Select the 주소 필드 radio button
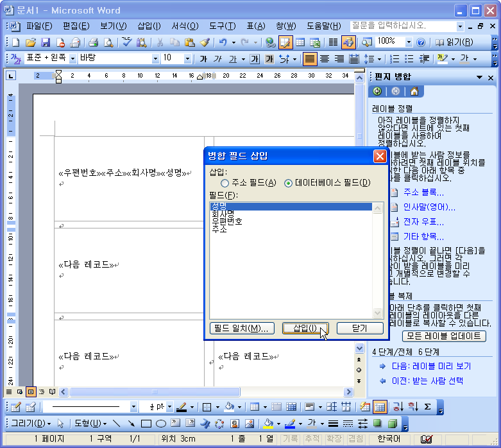The width and height of the screenshot is (501, 448). (x=225, y=183)
